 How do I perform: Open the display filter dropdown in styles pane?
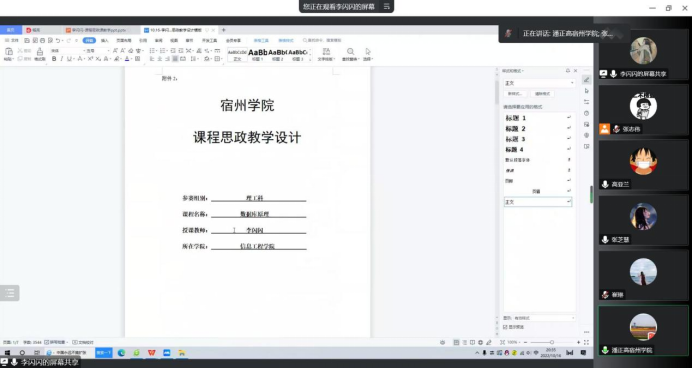coord(544,318)
